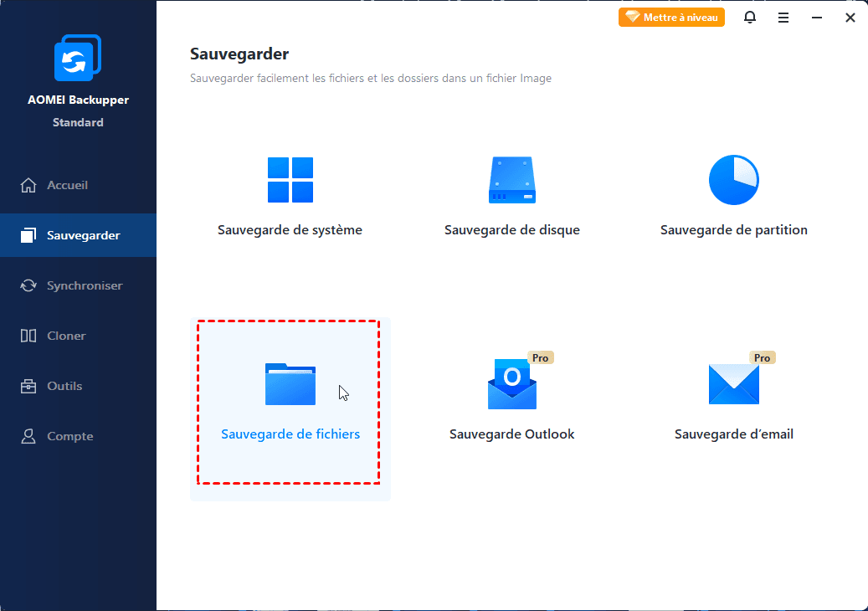The image size is (868, 611).
Task: Click the Sauvegarde d'email label
Action: pyautogui.click(x=733, y=434)
